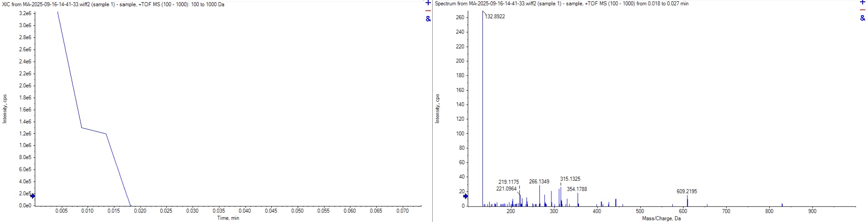Screen dimensions: 868x222
Task: Click the 221.0964 peak label
Action: [506, 189]
